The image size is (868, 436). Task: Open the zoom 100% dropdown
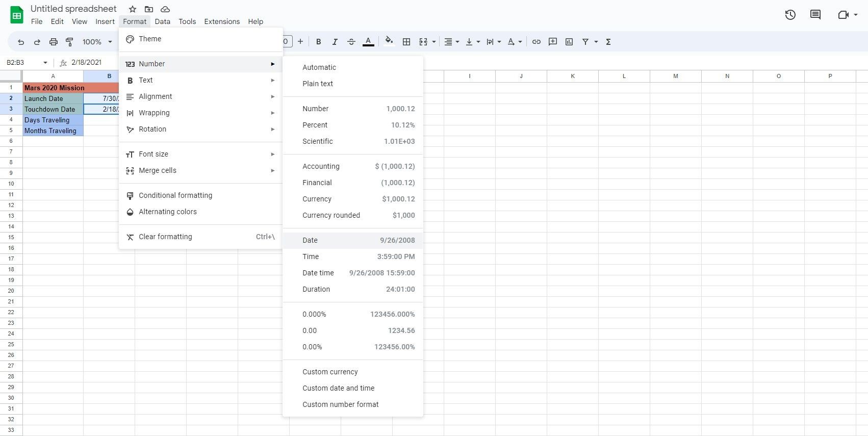coord(97,42)
